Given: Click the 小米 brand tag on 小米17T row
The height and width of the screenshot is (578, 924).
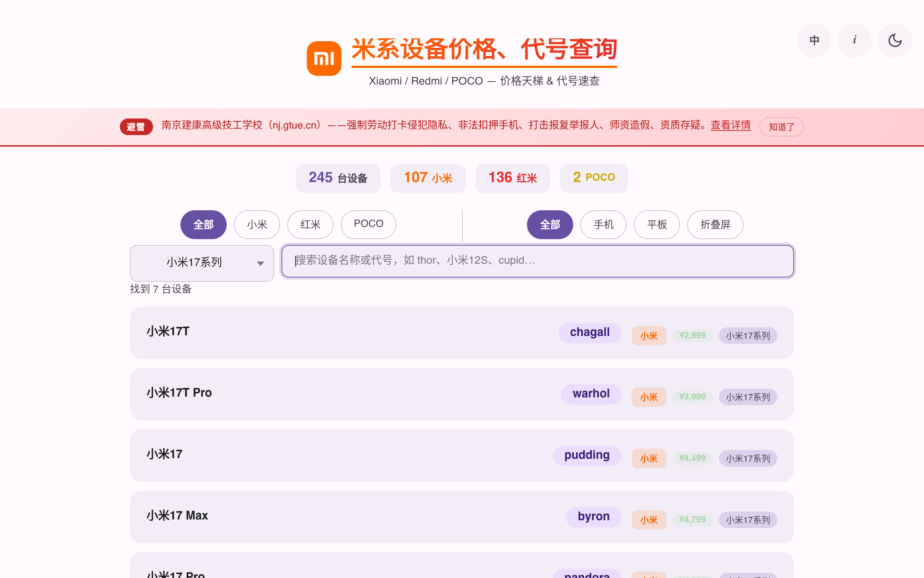Looking at the screenshot, I should coord(649,336).
